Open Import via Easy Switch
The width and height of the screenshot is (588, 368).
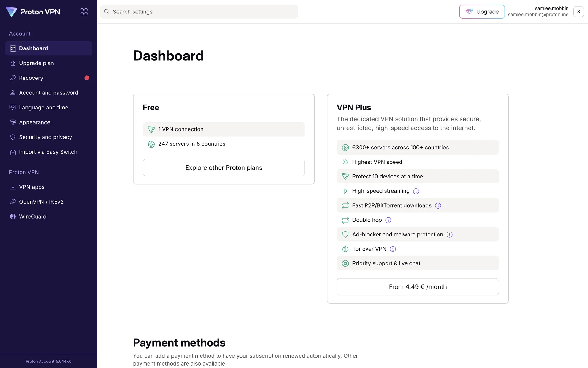pyautogui.click(x=48, y=152)
